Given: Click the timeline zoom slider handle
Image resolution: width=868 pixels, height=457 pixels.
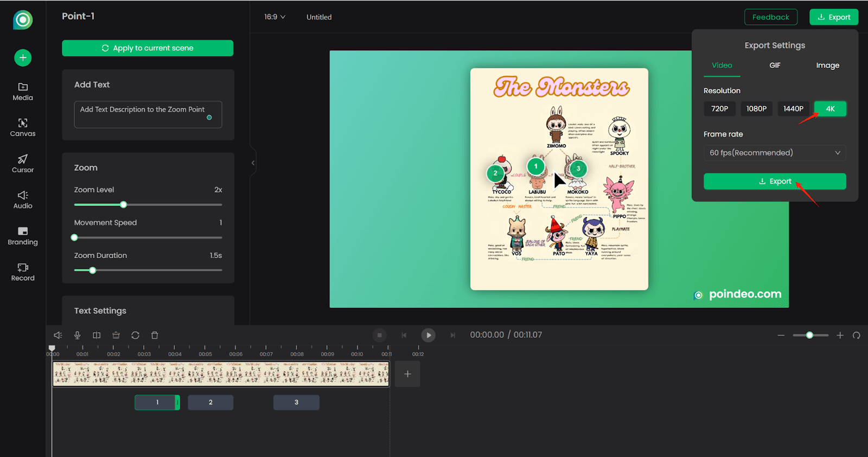Looking at the screenshot, I should pyautogui.click(x=809, y=335).
